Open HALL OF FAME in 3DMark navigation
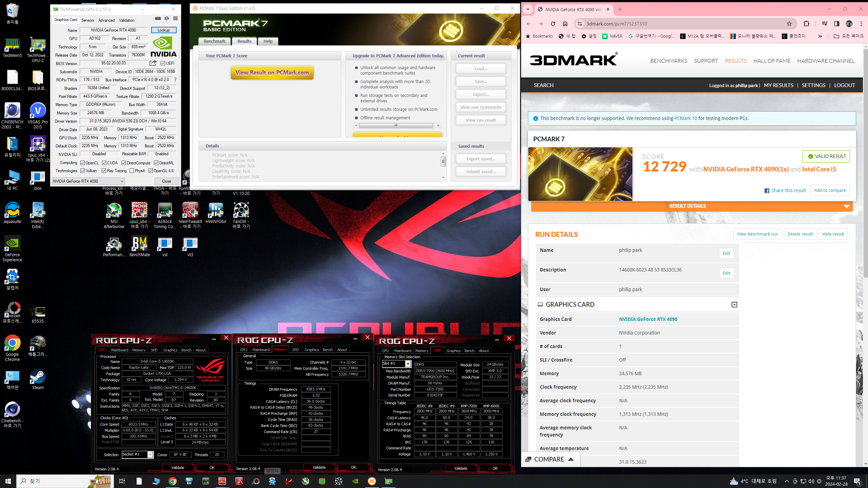Image resolution: width=868 pixels, height=488 pixels. [x=772, y=61]
